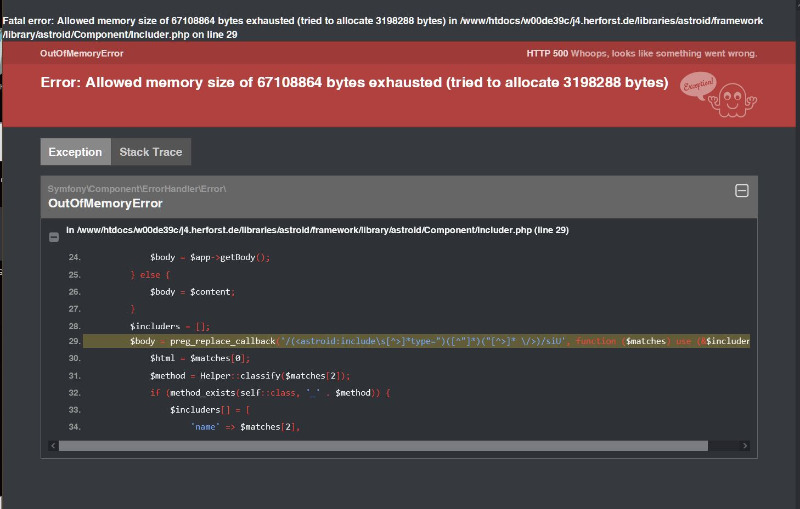Viewport: 800px width, 509px height.
Task: Click the Symfony ErrorHandler namespace text
Action: point(137,189)
